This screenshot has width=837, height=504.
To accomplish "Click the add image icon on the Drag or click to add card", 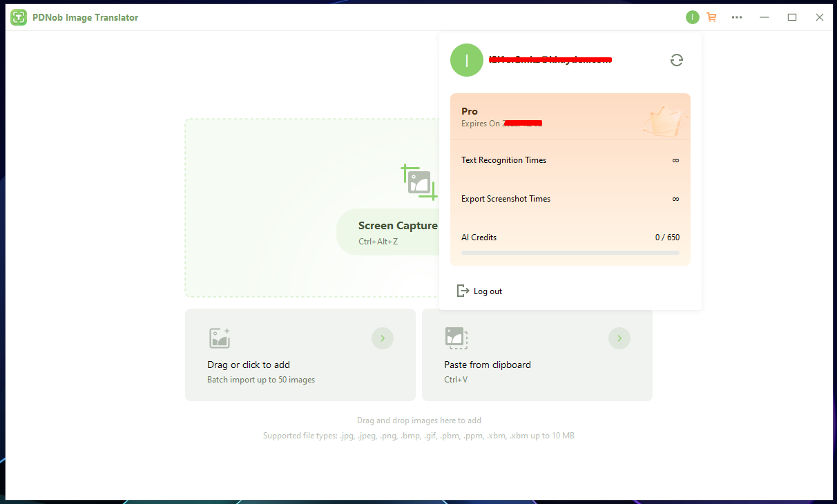I will click(220, 338).
